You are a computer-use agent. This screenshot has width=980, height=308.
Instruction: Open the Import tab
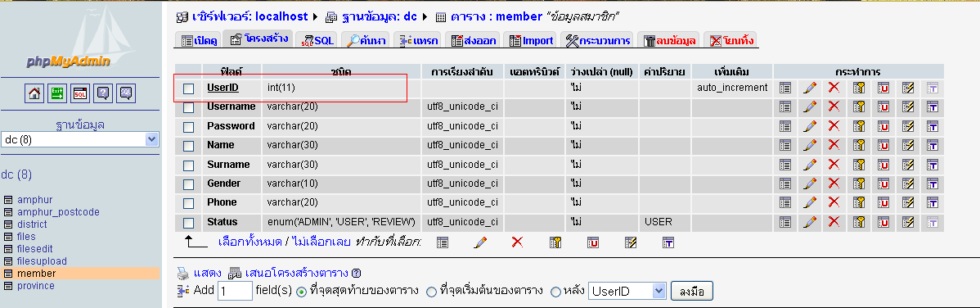[x=531, y=41]
